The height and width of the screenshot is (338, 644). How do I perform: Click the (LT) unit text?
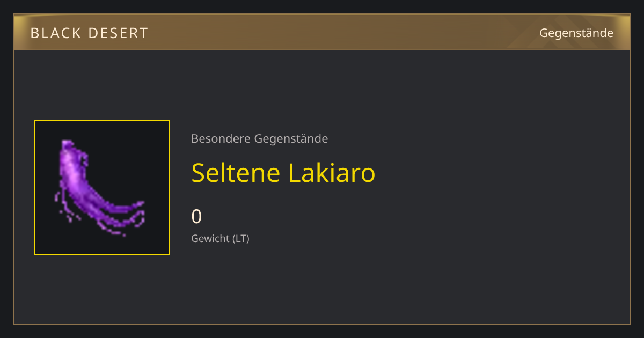241,238
